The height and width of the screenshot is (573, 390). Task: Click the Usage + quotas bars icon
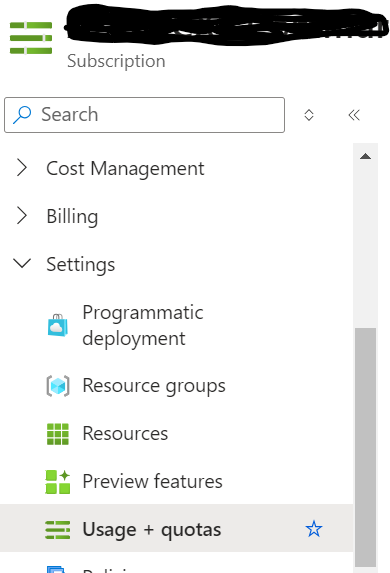tap(58, 530)
